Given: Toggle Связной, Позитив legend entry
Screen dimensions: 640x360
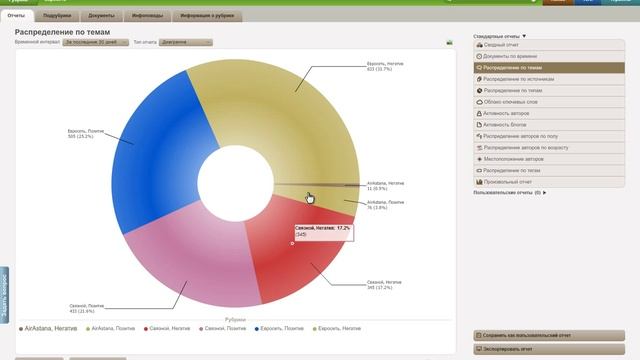Looking at the screenshot, I should [x=222, y=329].
